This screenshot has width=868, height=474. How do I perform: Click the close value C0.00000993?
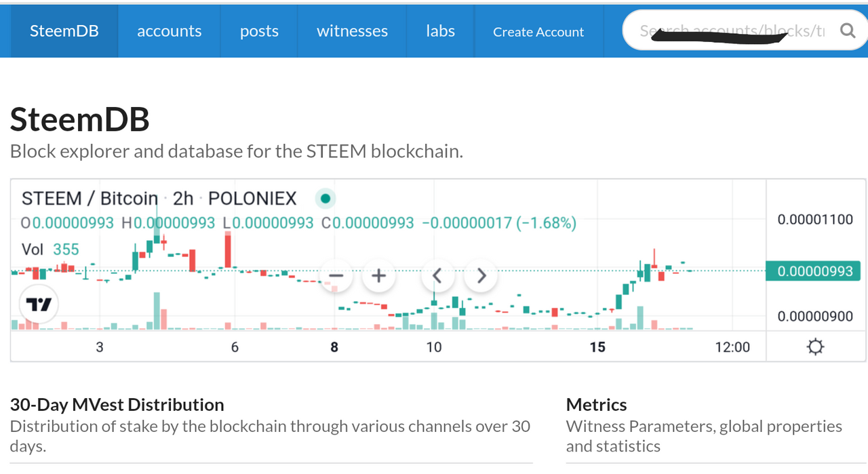(368, 223)
